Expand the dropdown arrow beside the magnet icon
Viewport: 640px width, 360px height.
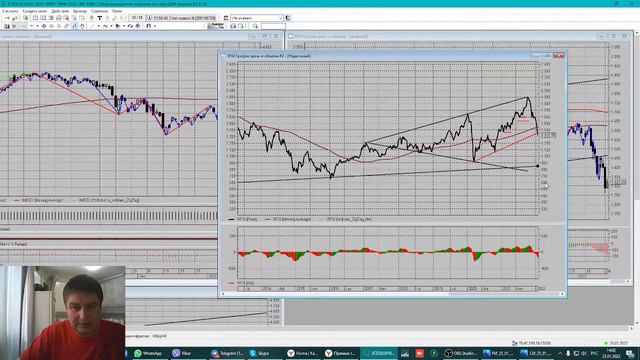155,26
